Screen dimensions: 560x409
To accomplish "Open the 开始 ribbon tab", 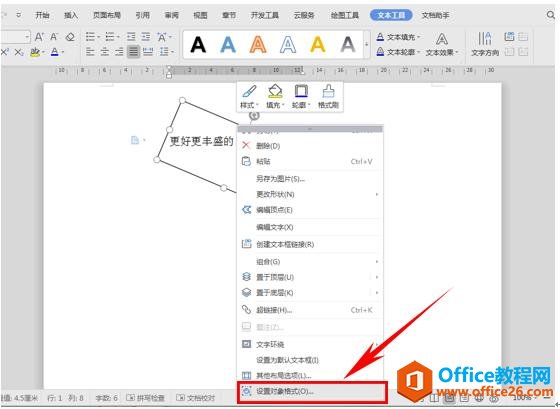I will [42, 15].
